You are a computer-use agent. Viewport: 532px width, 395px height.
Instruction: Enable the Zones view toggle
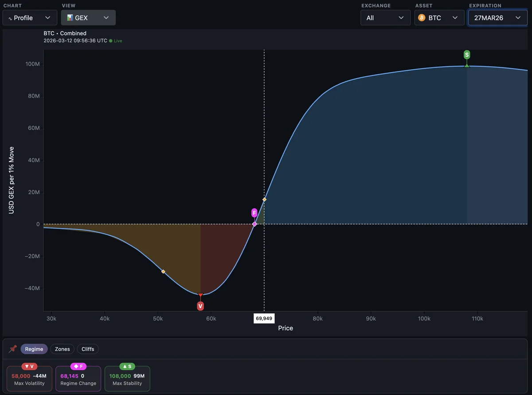point(62,349)
